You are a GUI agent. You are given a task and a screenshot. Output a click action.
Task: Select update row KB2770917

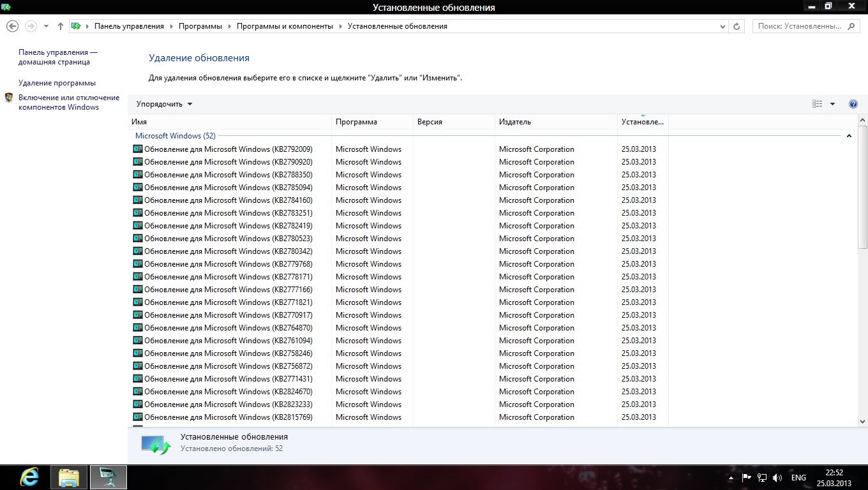[x=400, y=315]
